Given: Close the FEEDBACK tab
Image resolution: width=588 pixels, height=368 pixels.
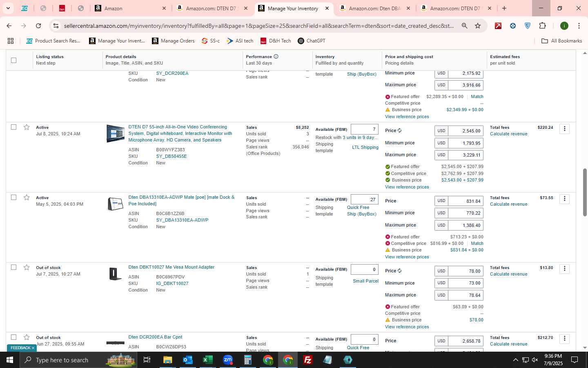Looking at the screenshot, I should coord(33,348).
